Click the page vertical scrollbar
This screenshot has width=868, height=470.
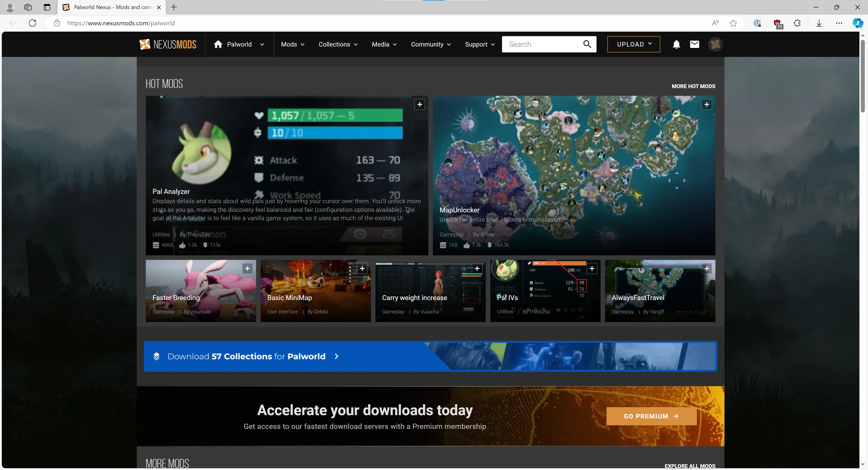click(863, 76)
